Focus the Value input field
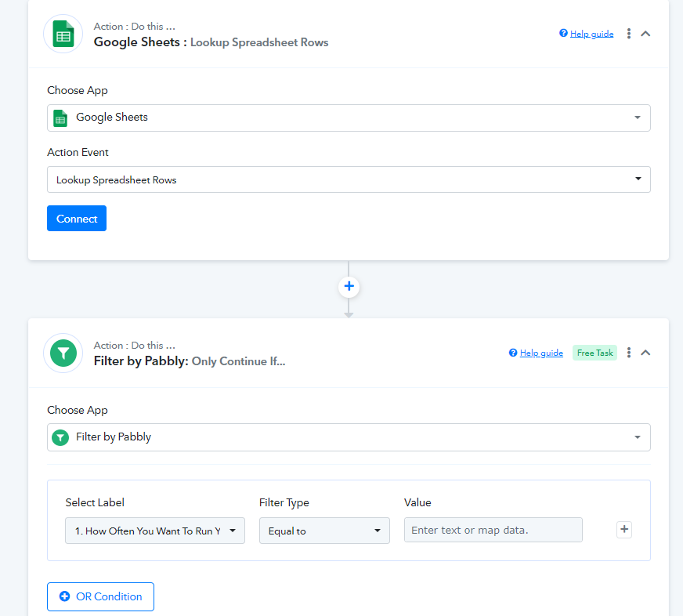Image resolution: width=683 pixels, height=616 pixels. pos(493,530)
